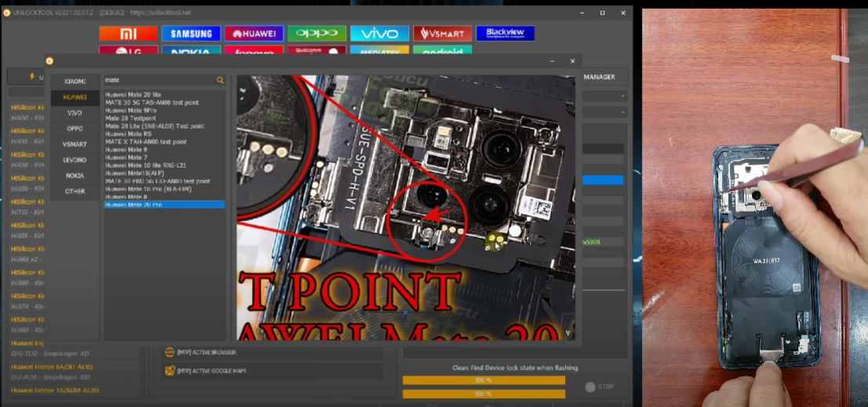Open the Blackview brand logo
868x407 pixels.
[x=505, y=34]
